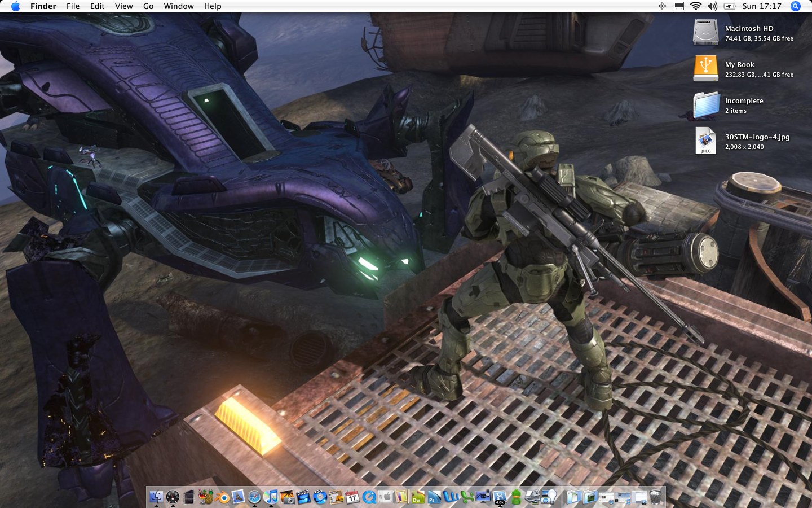Open Safari browser from the Dock

pos(254,497)
